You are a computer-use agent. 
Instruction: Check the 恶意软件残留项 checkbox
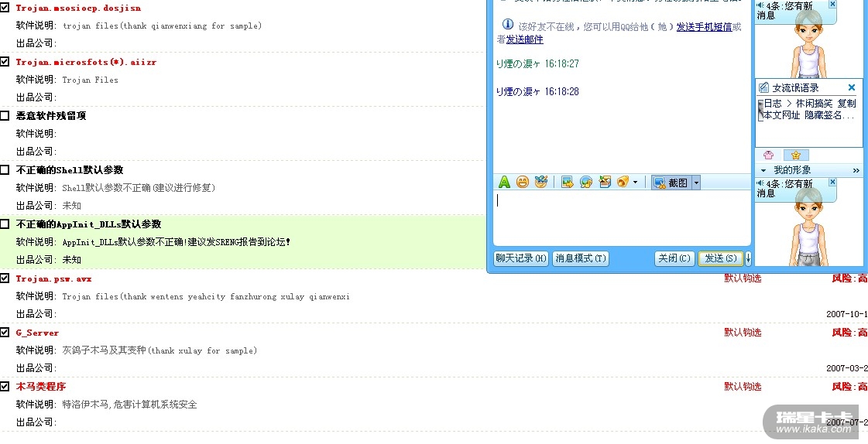point(5,116)
